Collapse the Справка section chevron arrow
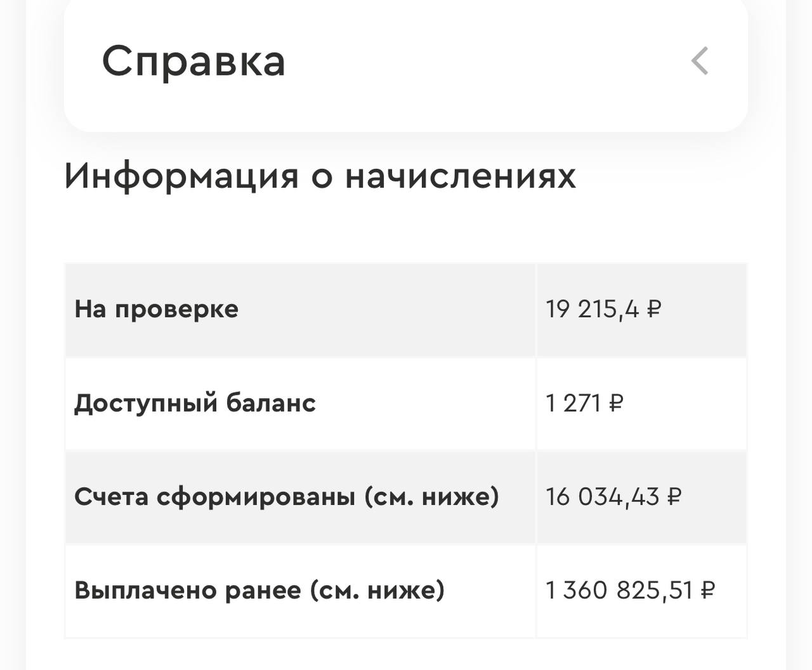The width and height of the screenshot is (812, 670). click(x=700, y=62)
